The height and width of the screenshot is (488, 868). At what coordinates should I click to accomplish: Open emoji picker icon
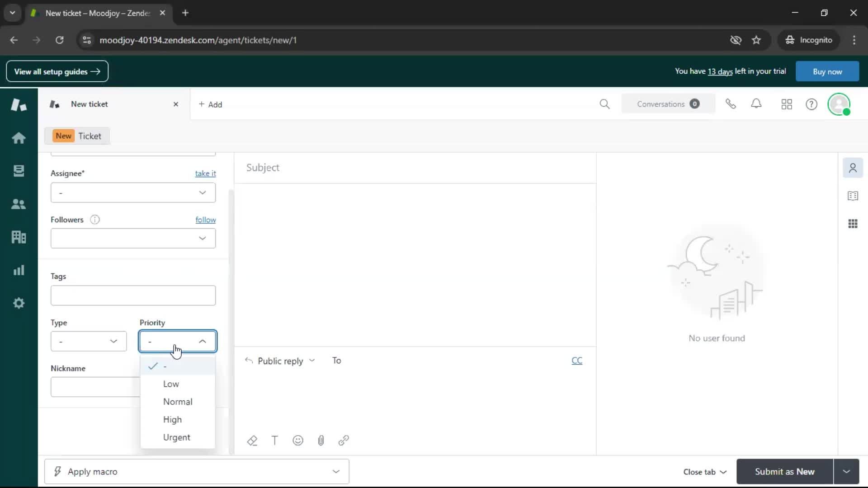298,441
